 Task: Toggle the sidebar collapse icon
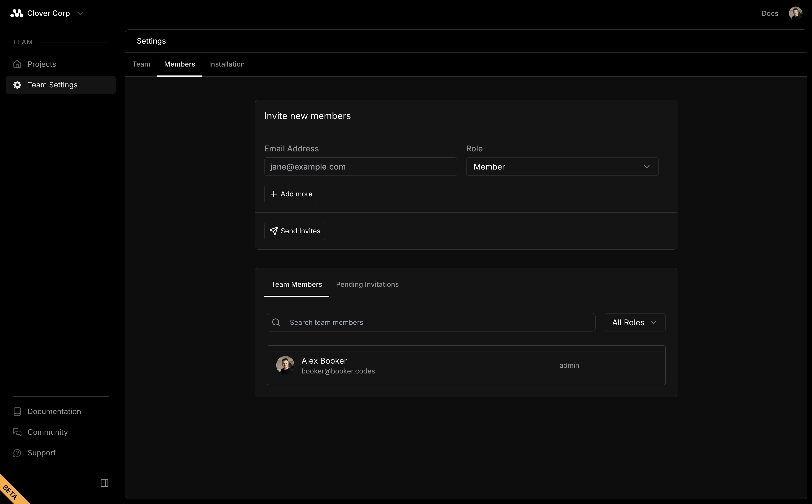point(104,483)
